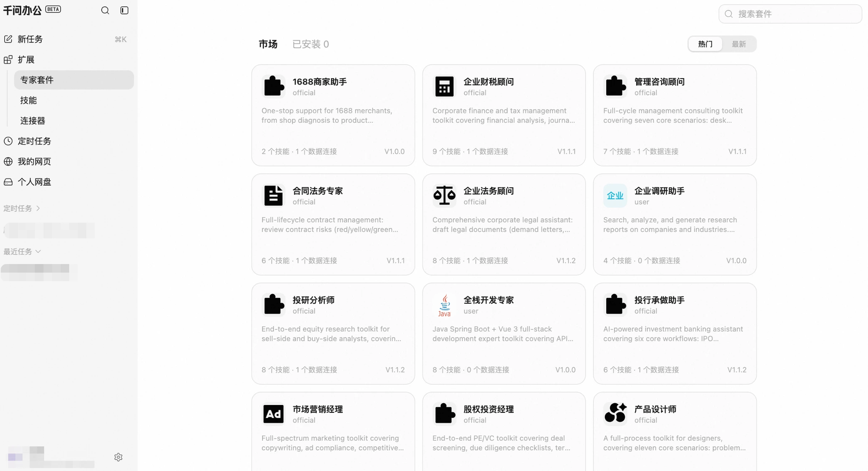Expand the 定时任务 section chevron
The width and height of the screenshot is (868, 471).
pos(38,208)
